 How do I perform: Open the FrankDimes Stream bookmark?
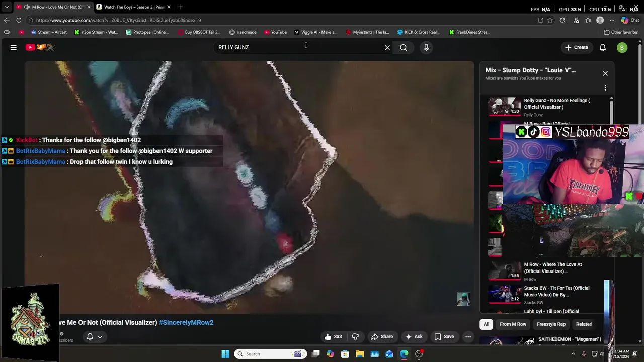click(x=470, y=32)
